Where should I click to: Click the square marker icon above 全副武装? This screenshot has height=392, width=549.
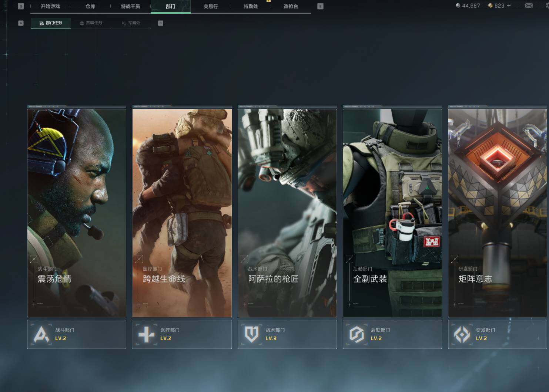point(349,259)
